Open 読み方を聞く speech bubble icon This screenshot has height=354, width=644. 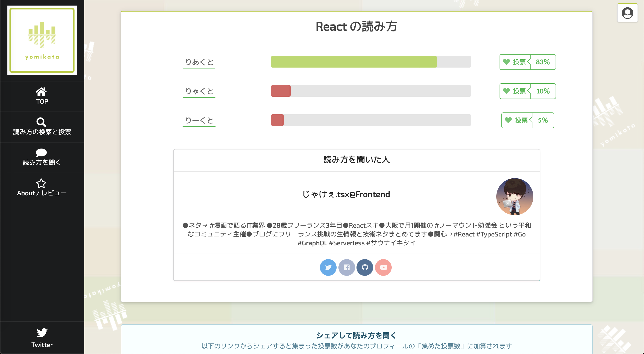click(41, 153)
